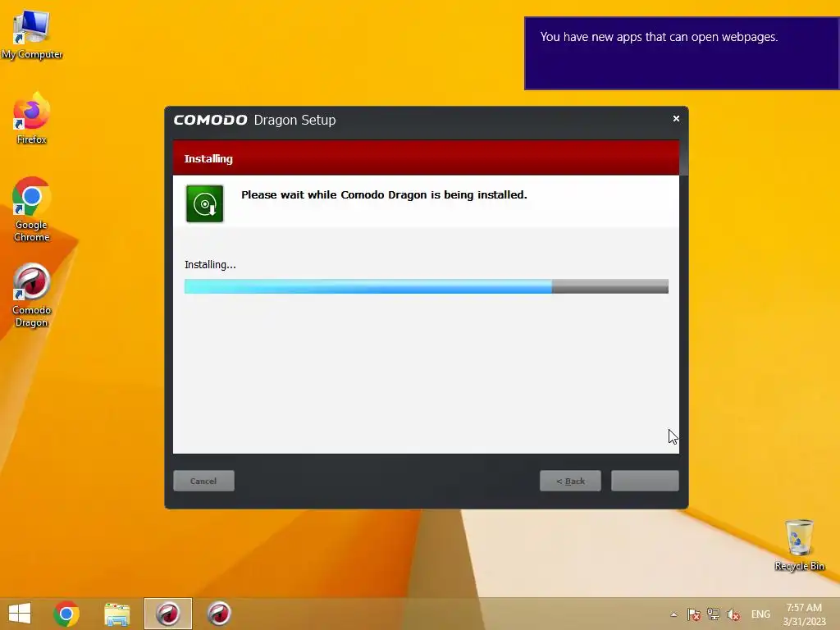Open network status tray icon

click(x=714, y=614)
